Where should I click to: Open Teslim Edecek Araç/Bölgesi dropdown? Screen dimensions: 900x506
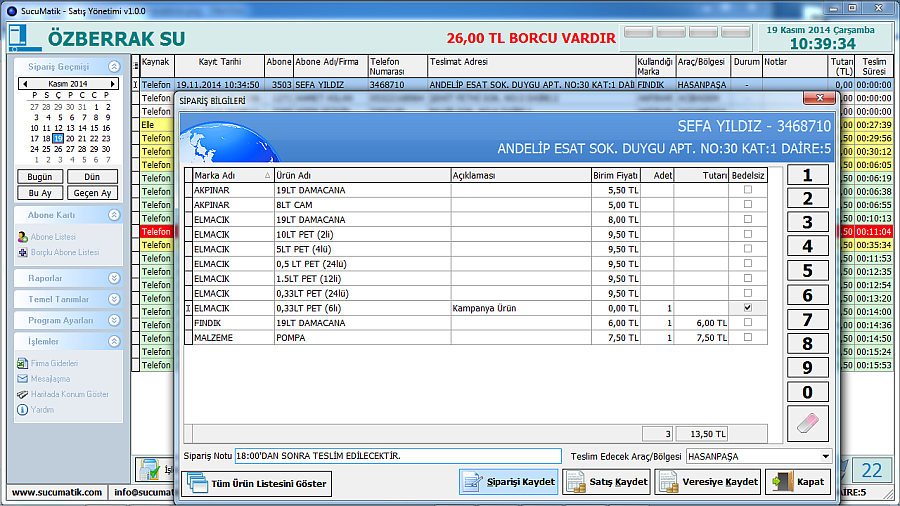click(825, 457)
